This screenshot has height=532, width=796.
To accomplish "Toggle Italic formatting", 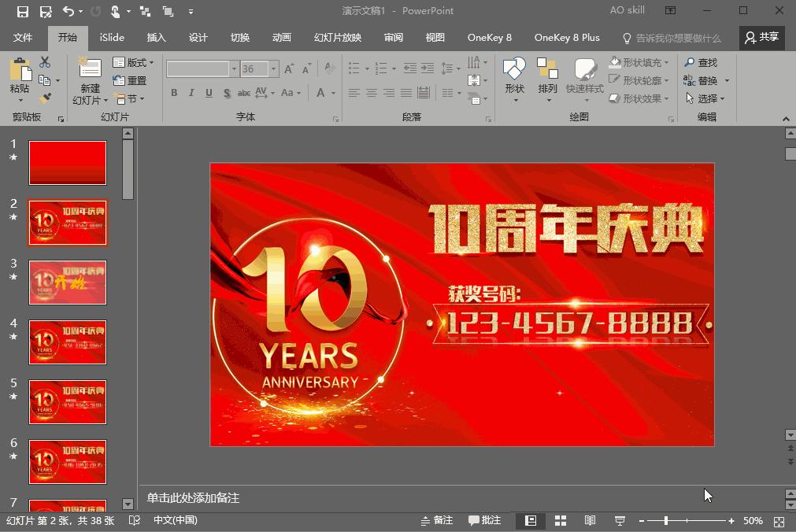I will point(191,93).
